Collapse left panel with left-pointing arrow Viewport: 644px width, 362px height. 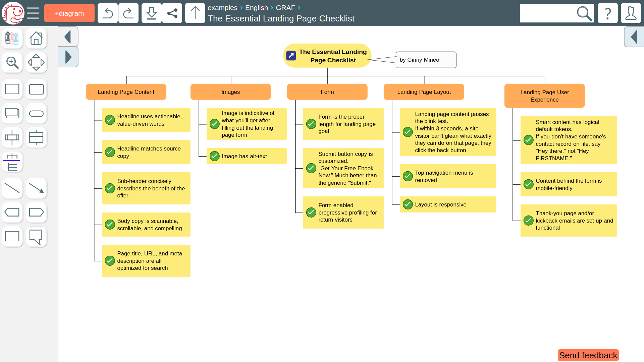(x=68, y=37)
